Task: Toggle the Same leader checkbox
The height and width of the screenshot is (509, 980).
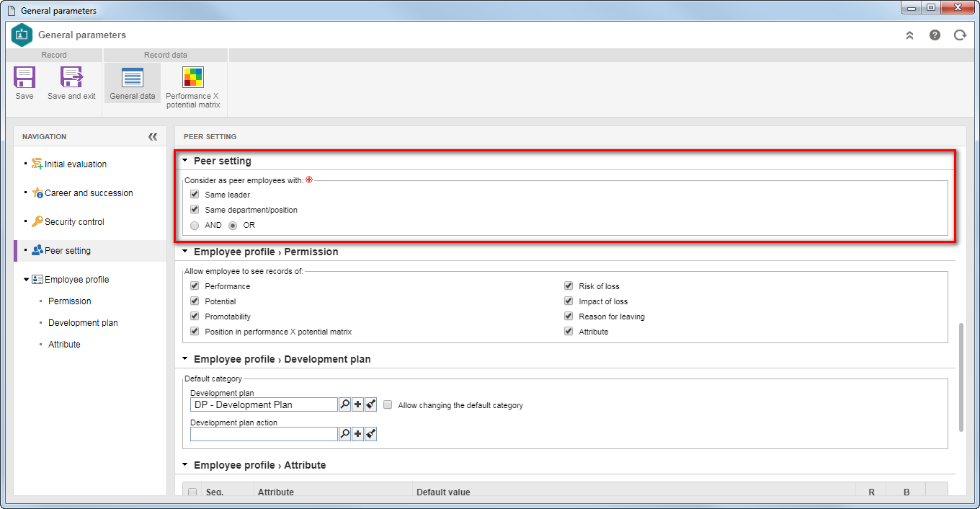Action: 195,195
